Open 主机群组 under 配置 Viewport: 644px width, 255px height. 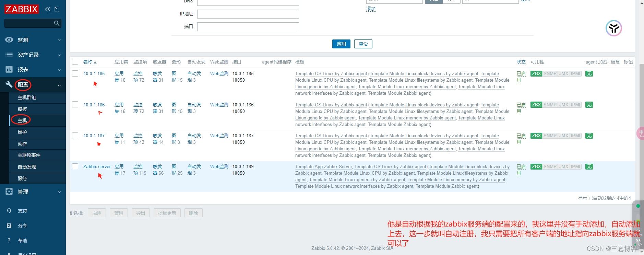tap(27, 97)
